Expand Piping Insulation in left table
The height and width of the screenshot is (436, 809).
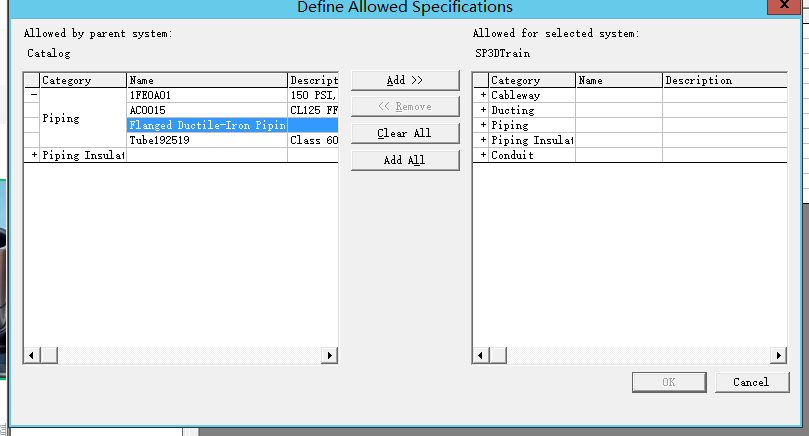point(34,155)
